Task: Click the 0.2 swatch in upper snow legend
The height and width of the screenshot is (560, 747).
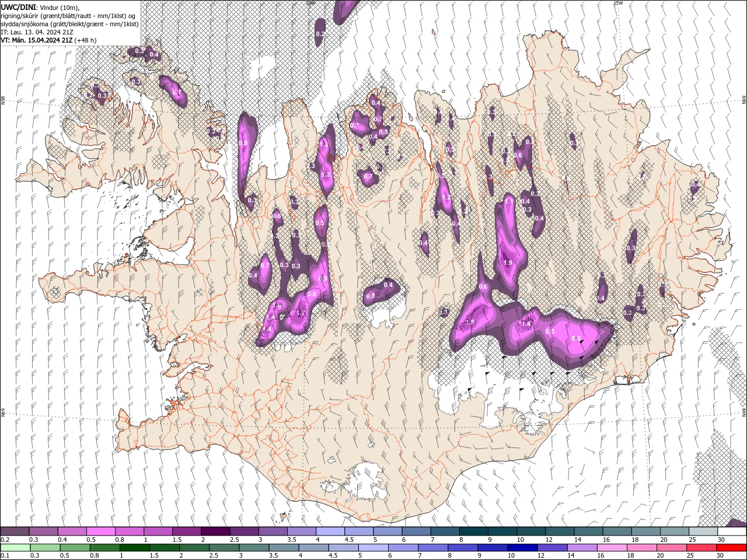Action: point(15,531)
